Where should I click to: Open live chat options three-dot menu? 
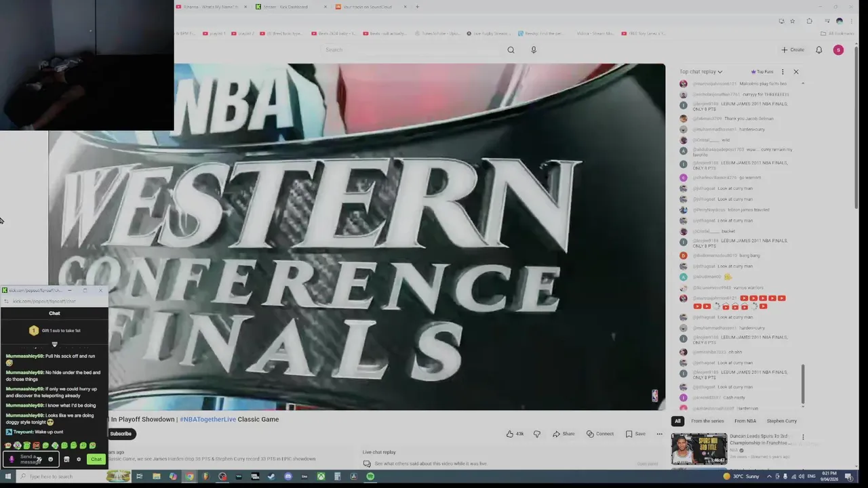783,71
